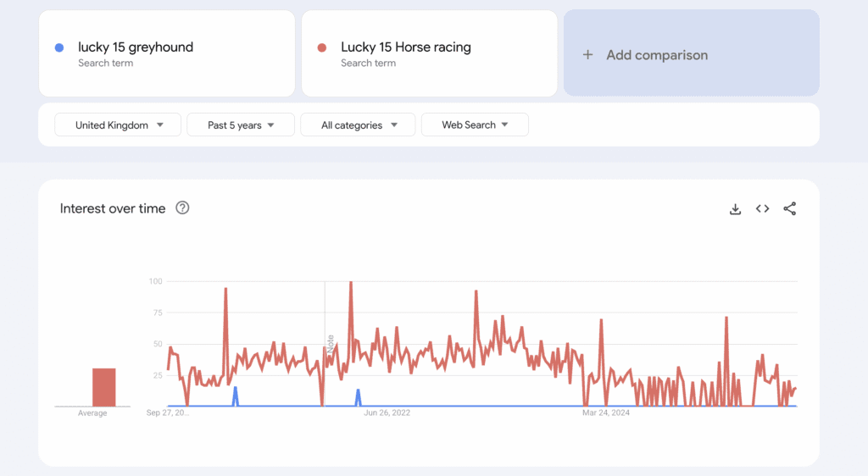868x476 pixels.
Task: Click the Jun 26, 2022 axis label
Action: click(x=387, y=413)
